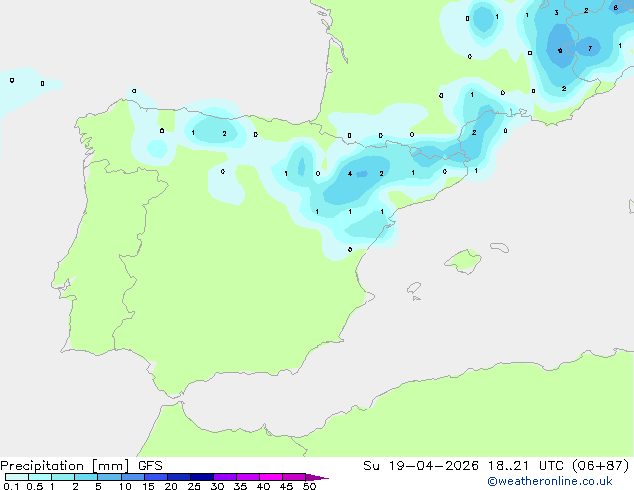Click the 15–20 mm blue legend swatch

(156, 477)
